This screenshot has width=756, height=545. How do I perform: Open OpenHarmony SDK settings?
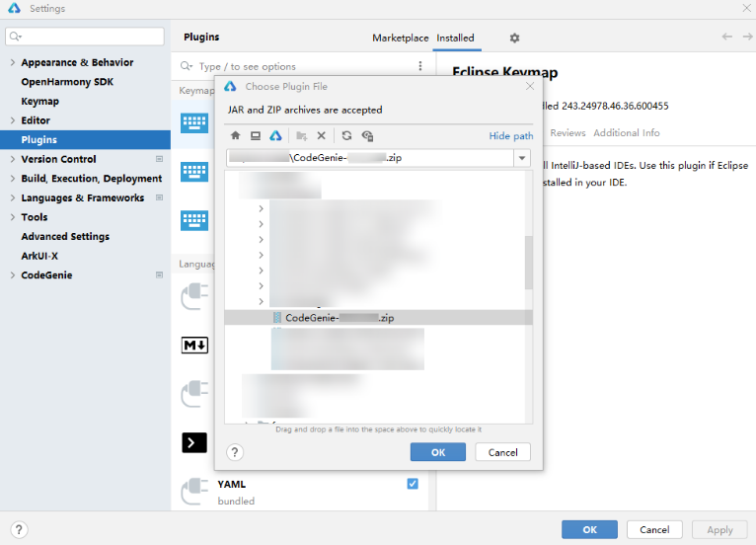(x=67, y=82)
